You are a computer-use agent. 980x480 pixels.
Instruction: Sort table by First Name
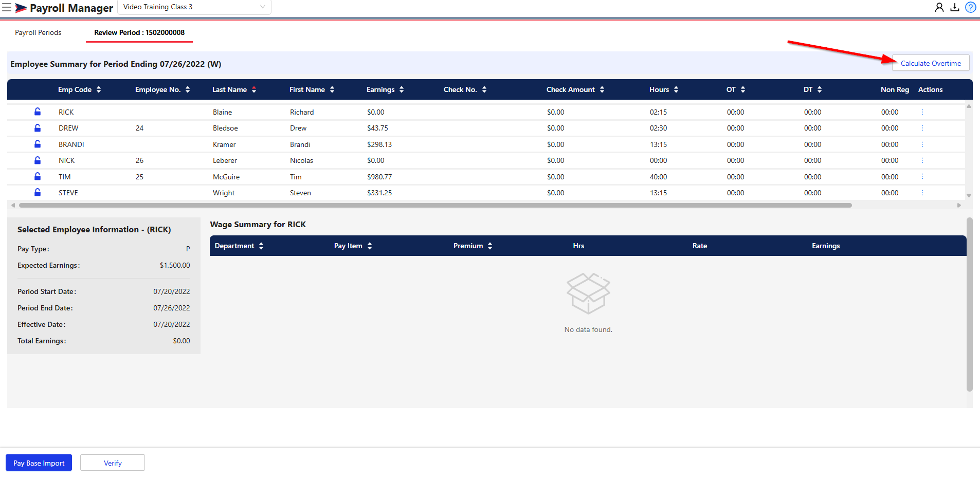[332, 89]
